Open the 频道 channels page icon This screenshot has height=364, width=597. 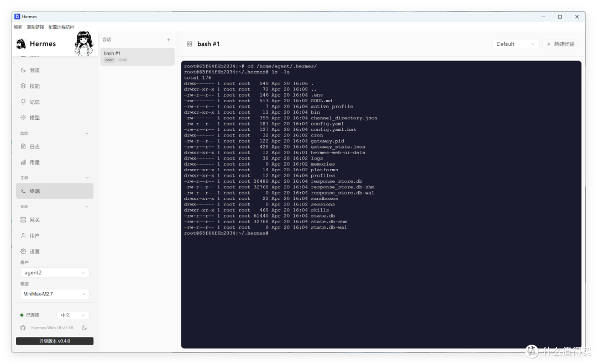pos(23,70)
